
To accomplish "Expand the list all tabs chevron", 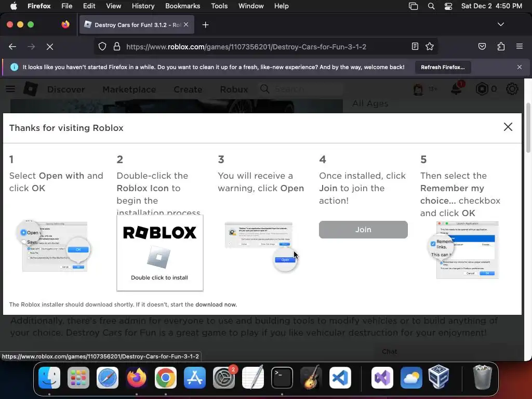I will click(500, 24).
